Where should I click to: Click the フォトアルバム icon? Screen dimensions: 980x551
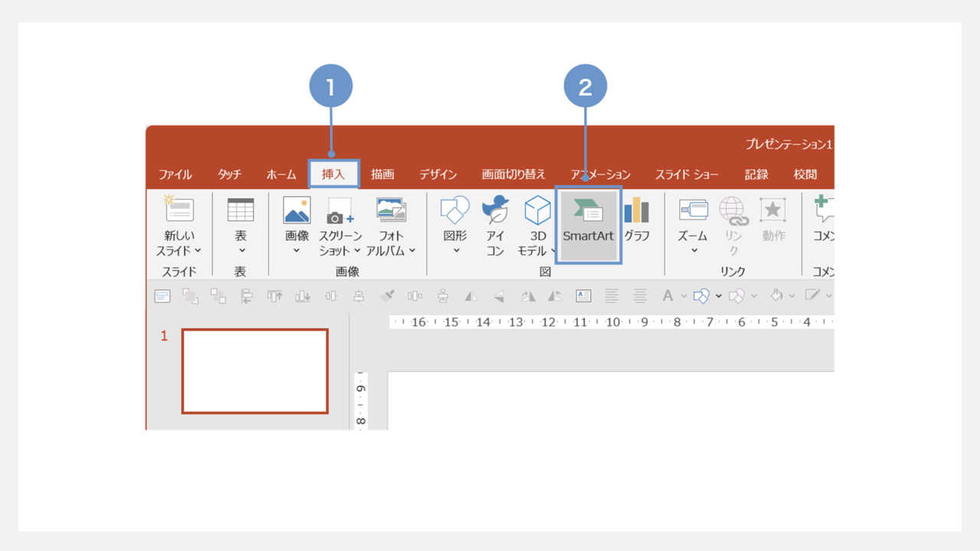(391, 210)
